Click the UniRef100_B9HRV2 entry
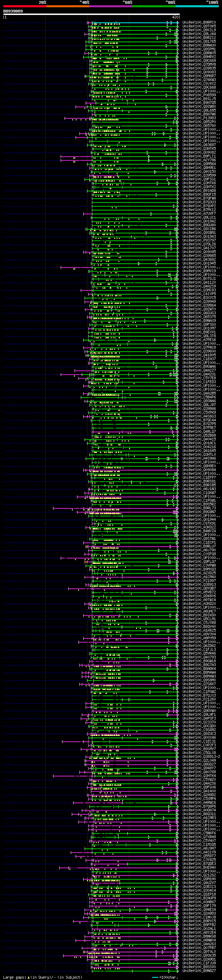Screen dimensions: 222x980 [x=199, y=57]
